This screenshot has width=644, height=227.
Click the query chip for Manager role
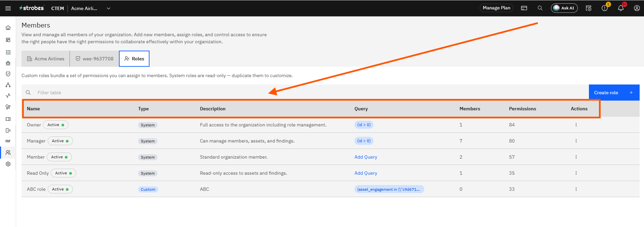point(364,141)
